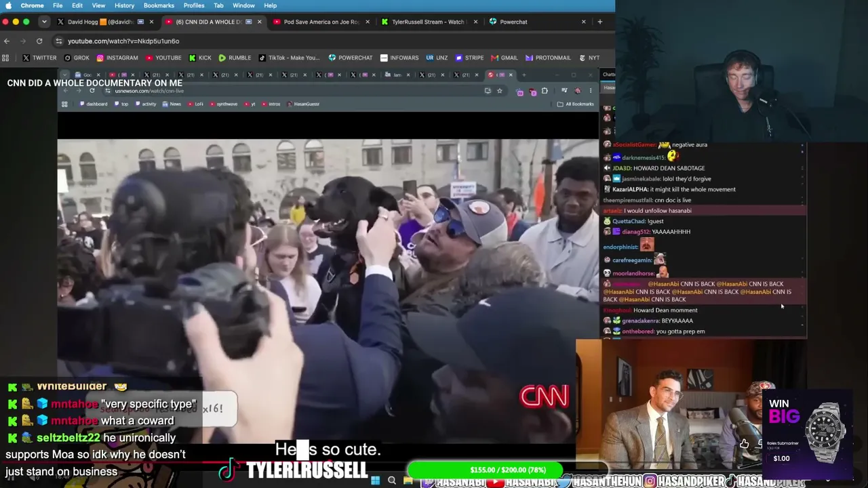Open the RUMBLE bookmark
Viewport: 868px width, 488px height.
click(235, 58)
